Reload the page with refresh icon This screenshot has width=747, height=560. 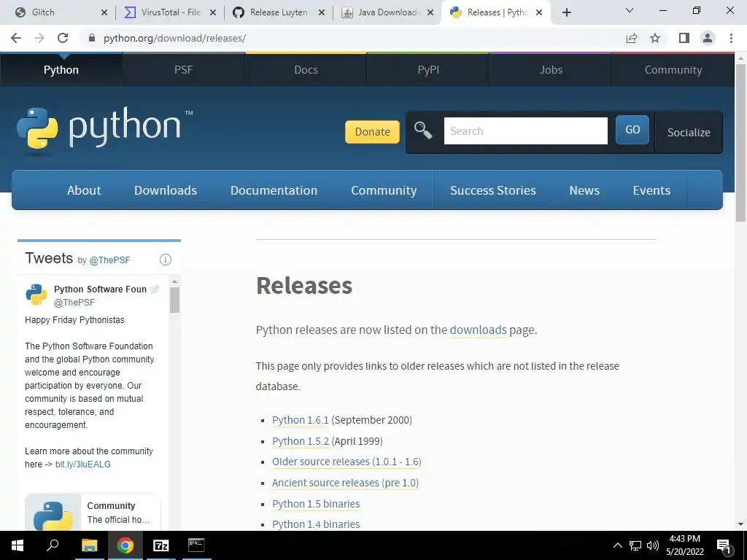pos(63,38)
